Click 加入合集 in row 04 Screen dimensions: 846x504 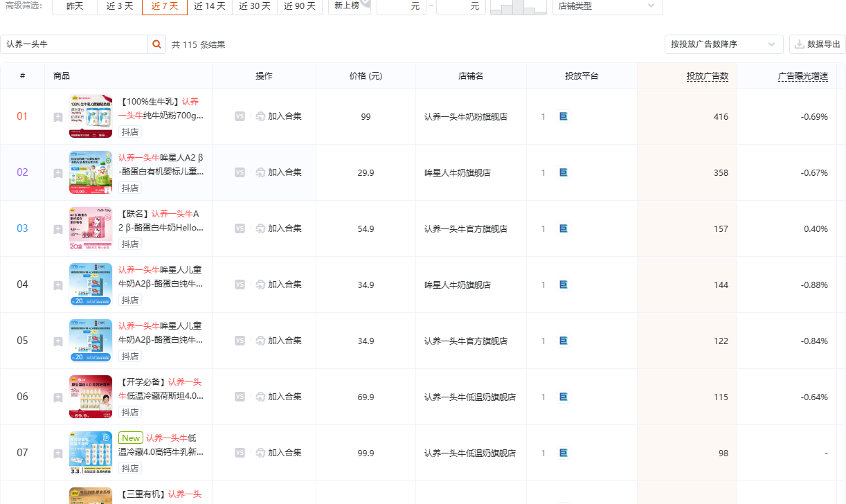pyautogui.click(x=278, y=285)
